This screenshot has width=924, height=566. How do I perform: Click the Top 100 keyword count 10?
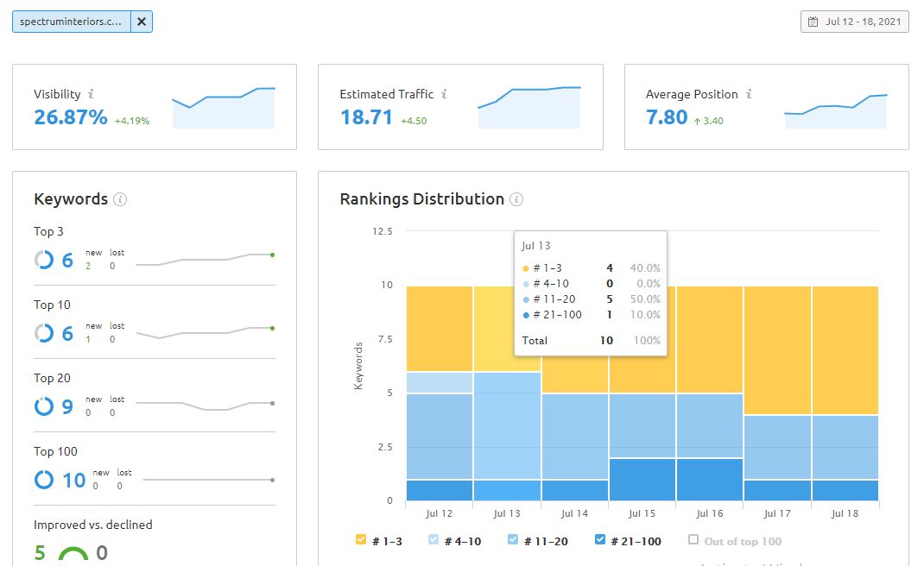73,480
